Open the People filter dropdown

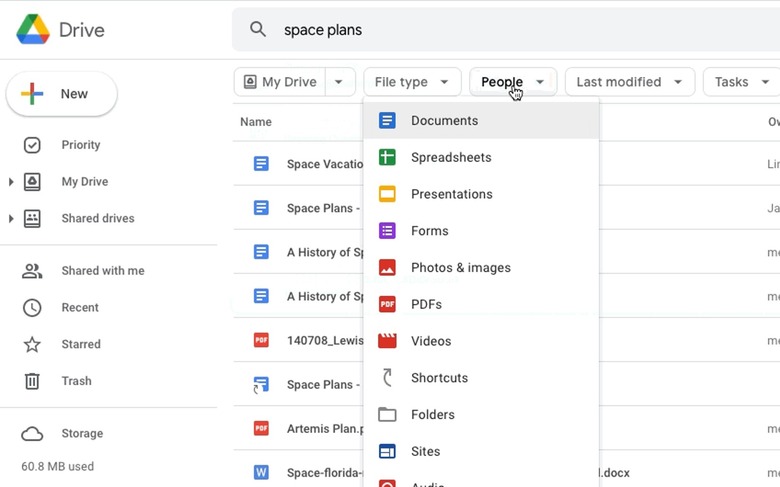coord(513,82)
